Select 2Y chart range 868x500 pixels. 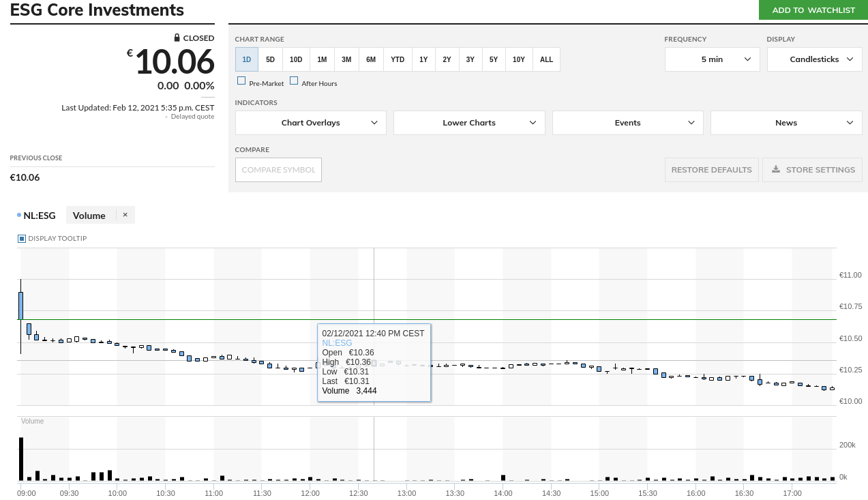[447, 59]
